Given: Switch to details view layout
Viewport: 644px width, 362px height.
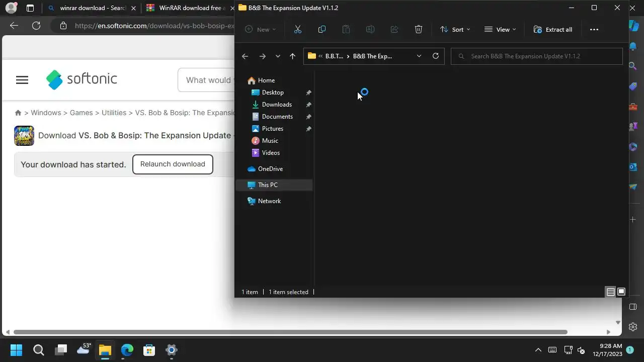Looking at the screenshot, I should click(x=610, y=292).
